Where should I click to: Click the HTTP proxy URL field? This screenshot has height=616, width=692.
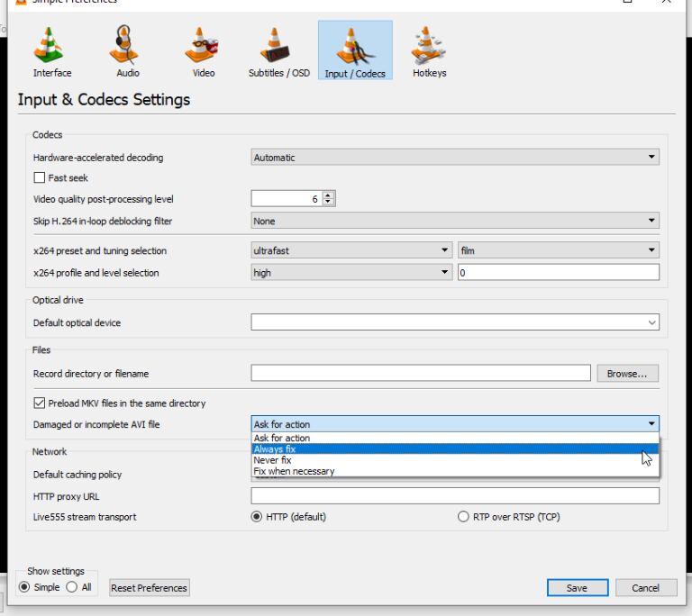click(454, 496)
